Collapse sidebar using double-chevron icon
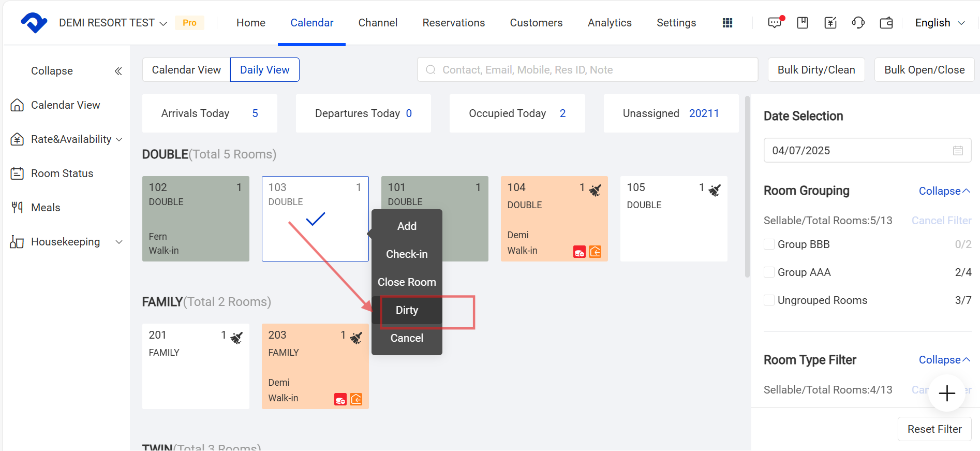Screen dimensions: 980x451 [x=118, y=71]
